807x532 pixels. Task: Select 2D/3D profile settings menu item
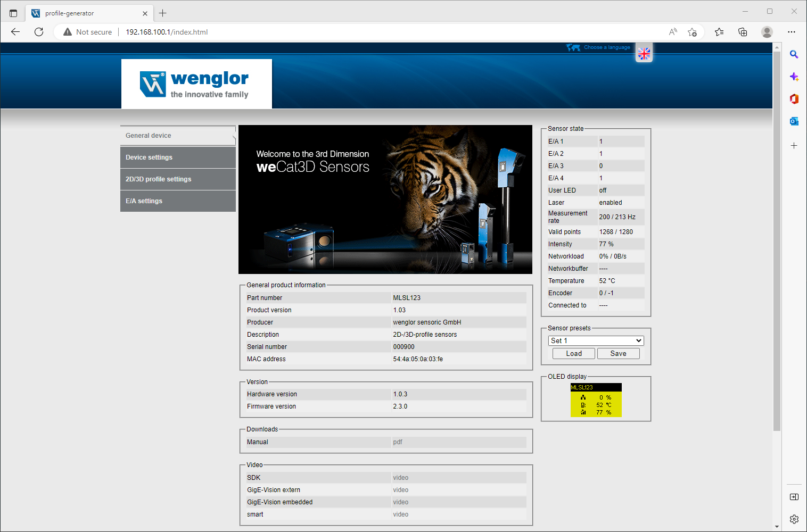[x=178, y=179]
